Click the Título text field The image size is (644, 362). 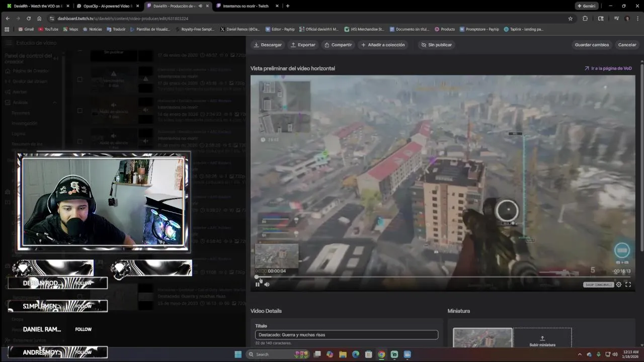(347, 335)
